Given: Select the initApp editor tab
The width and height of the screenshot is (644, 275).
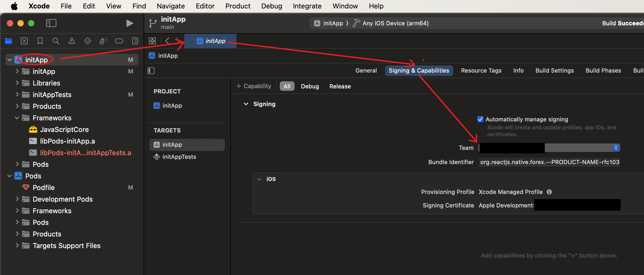Looking at the screenshot, I should pos(210,41).
